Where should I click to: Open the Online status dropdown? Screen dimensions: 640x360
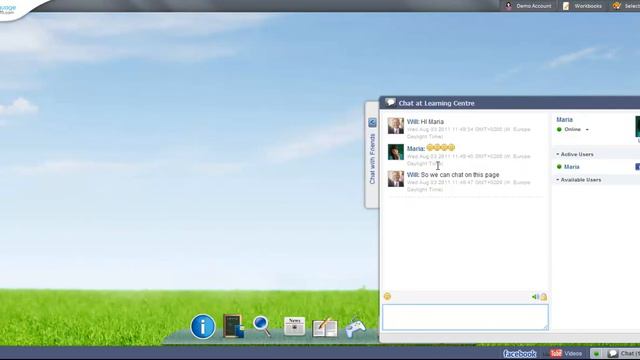click(587, 130)
